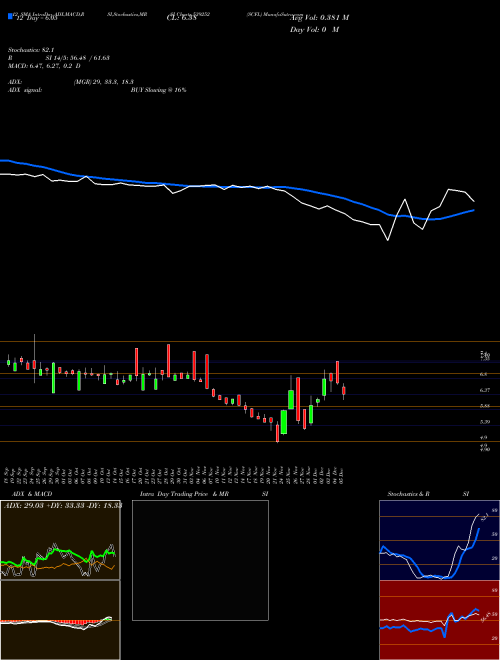Click the CL: 6.38 closing price label
The image size is (500, 660).
tap(182, 18)
